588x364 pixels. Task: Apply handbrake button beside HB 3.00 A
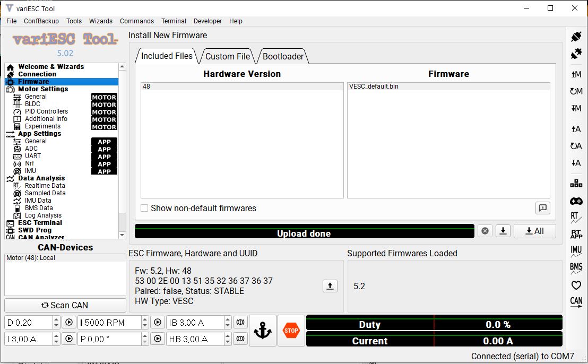point(240,339)
